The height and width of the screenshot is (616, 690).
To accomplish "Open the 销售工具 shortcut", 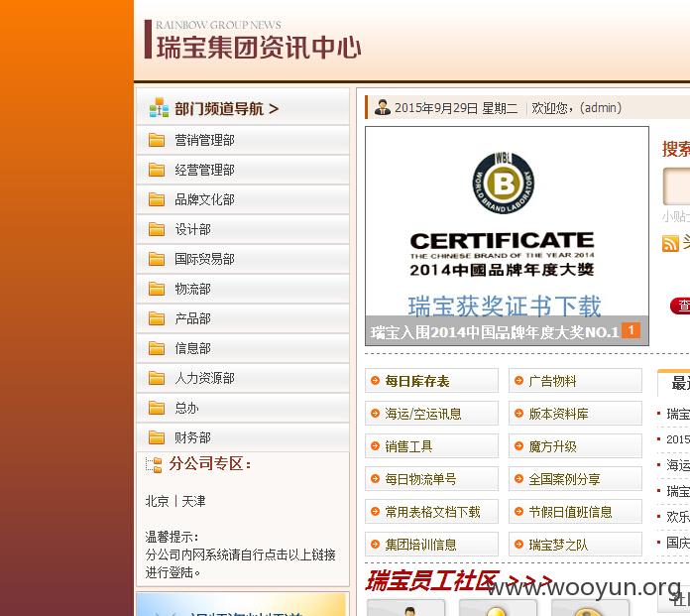I will point(431,446).
